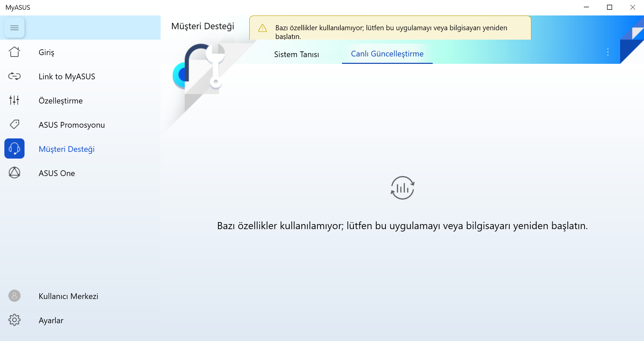Open Özelleştirme in the sidebar
The image size is (644, 341).
(60, 101)
